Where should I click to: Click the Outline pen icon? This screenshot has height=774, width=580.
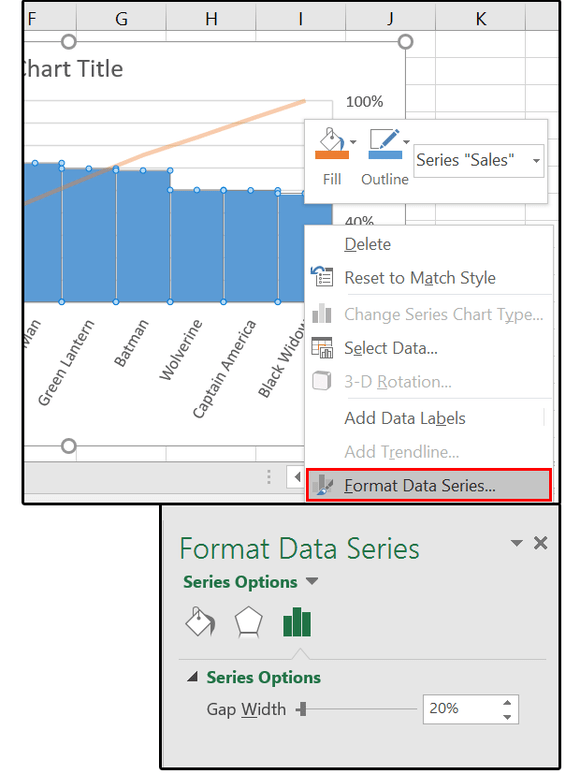[385, 144]
